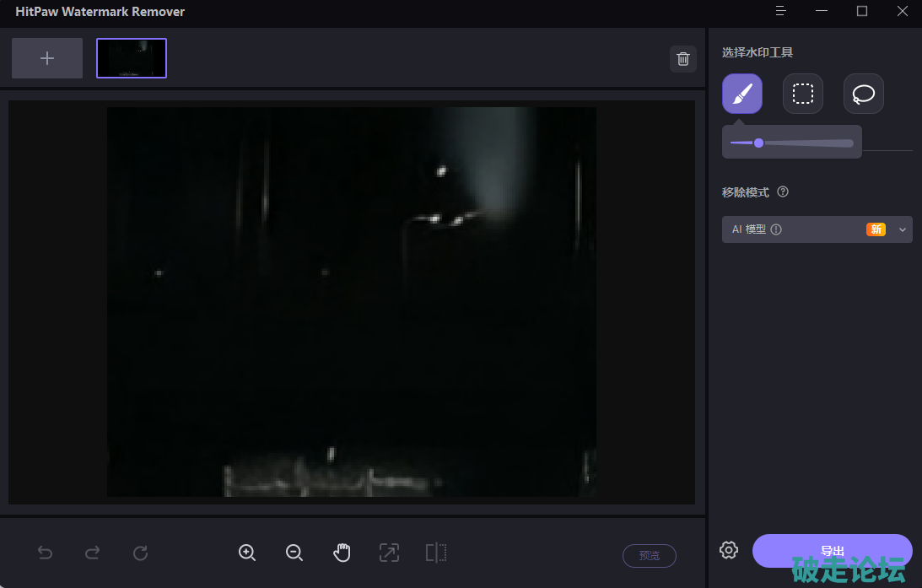Click the 预览 preview button
The image size is (922, 588).
[x=650, y=555]
